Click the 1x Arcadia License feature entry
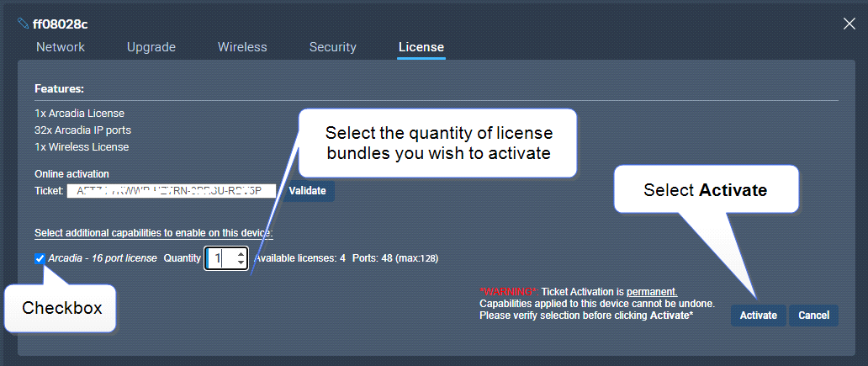Viewport: 868px width, 366px height. pos(79,114)
